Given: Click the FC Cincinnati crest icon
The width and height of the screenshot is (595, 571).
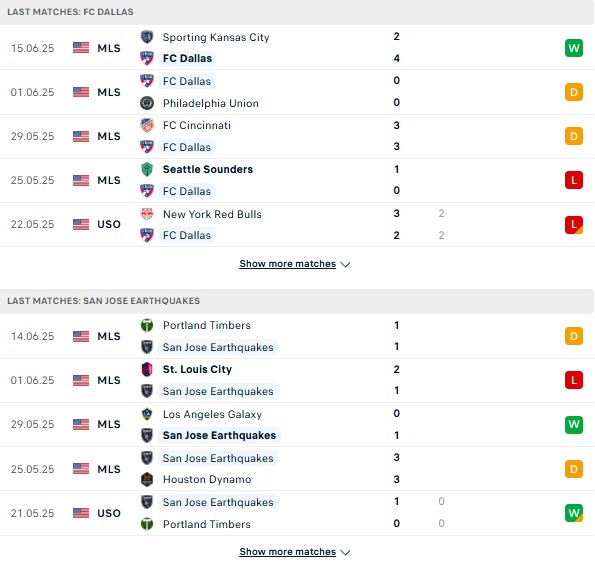Looking at the screenshot, I should coord(147,125).
